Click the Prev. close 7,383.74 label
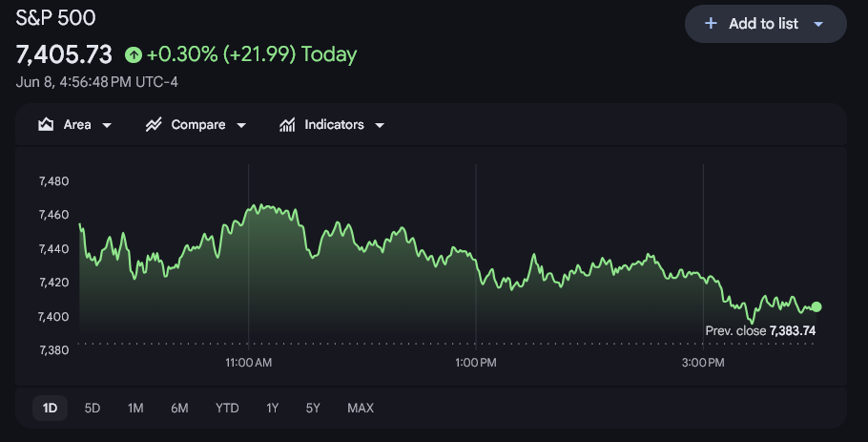868x442 pixels. [760, 330]
